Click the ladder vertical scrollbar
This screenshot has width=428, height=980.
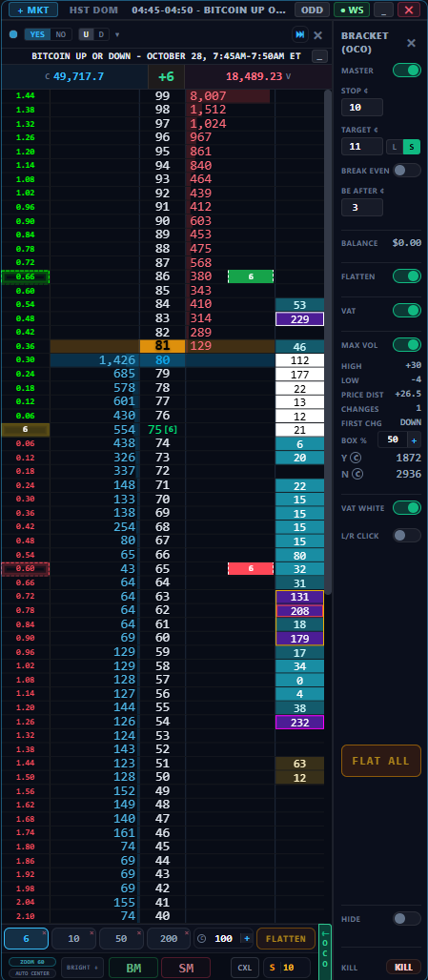point(327,344)
